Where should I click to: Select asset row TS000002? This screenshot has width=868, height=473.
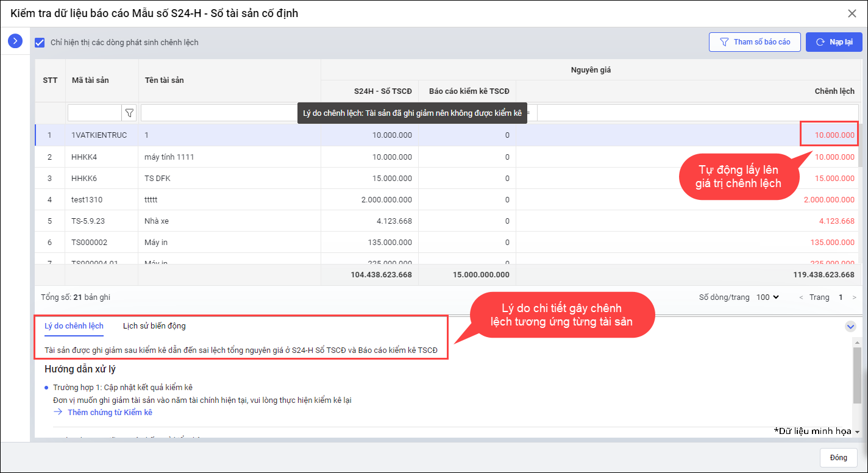(x=447, y=242)
